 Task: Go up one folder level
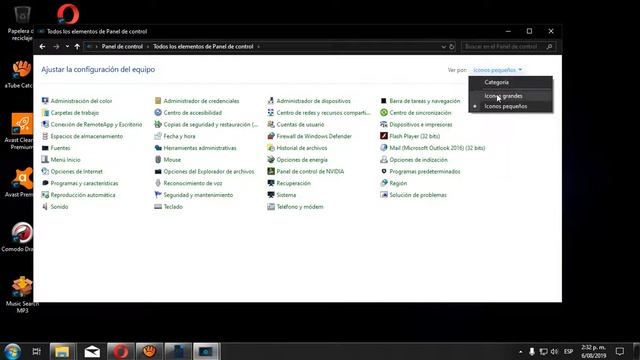coord(77,47)
